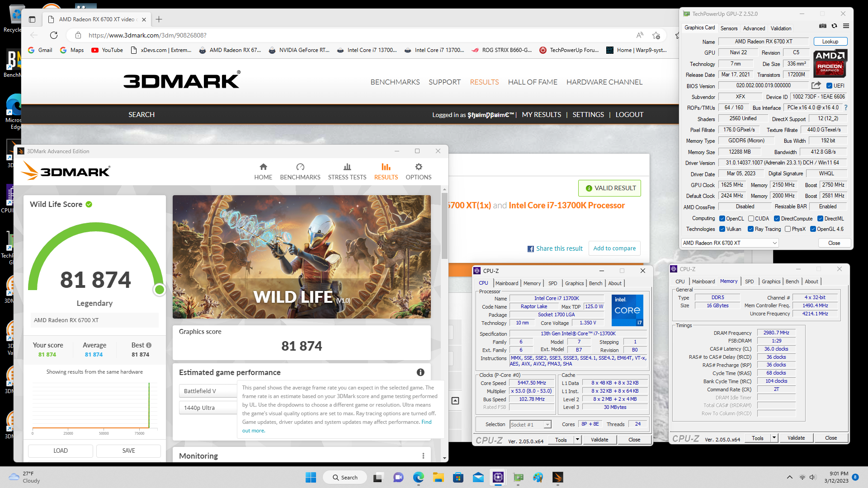Click the scroll down arrow in 3DMark app
Screen dimensions: 868x488
pos(444,458)
